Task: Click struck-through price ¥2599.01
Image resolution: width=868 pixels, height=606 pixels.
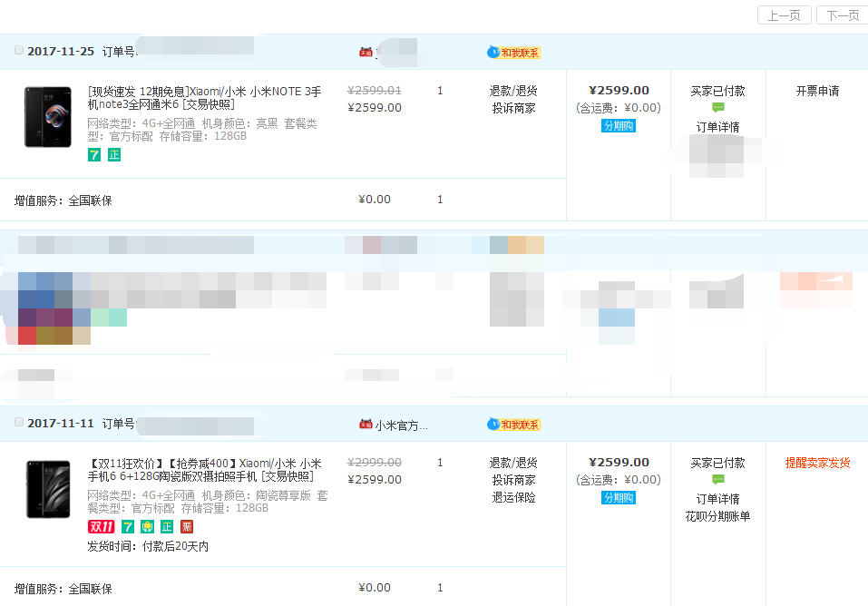Action: [375, 91]
